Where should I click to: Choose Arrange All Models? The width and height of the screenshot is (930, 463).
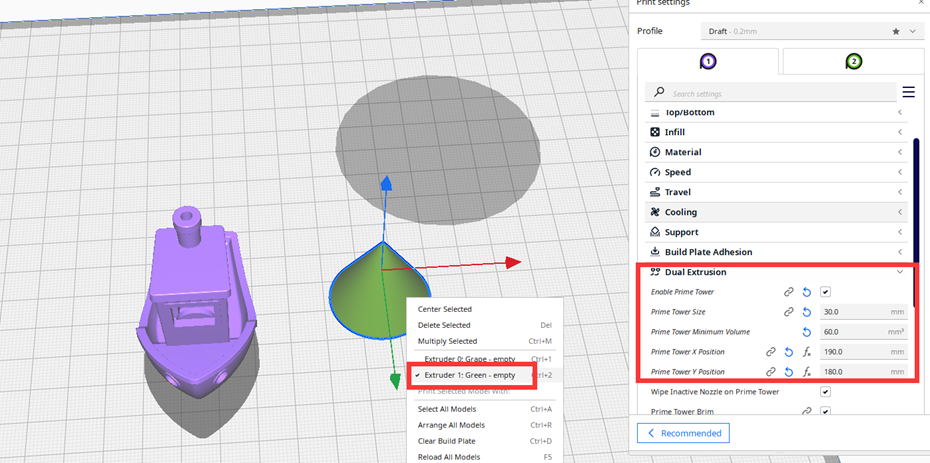pyautogui.click(x=485, y=425)
